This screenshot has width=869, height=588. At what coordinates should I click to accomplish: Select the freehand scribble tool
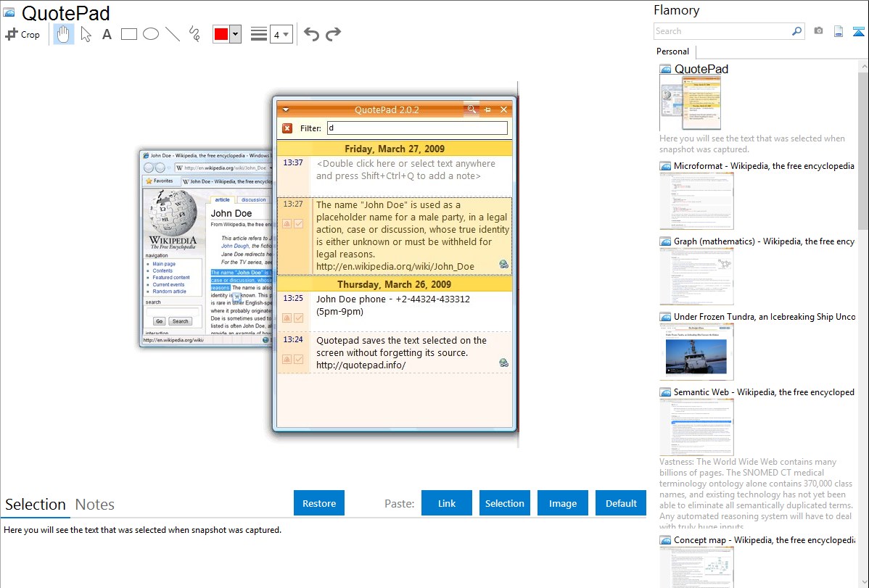(194, 34)
